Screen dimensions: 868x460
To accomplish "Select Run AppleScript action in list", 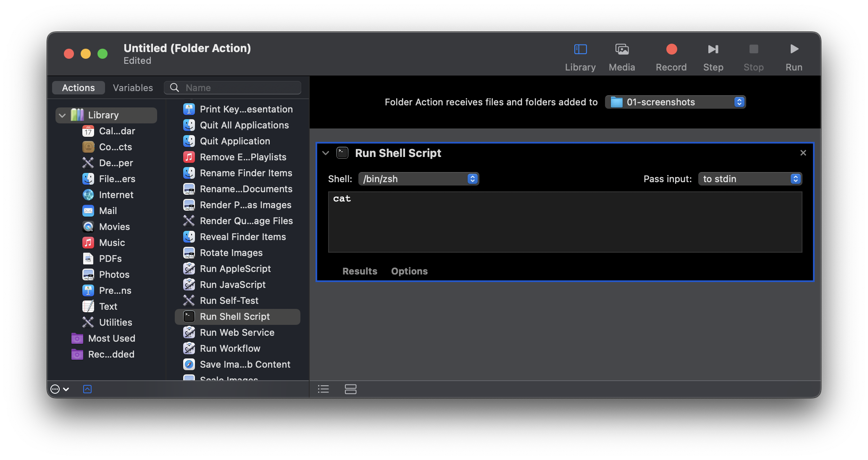I will tap(235, 269).
